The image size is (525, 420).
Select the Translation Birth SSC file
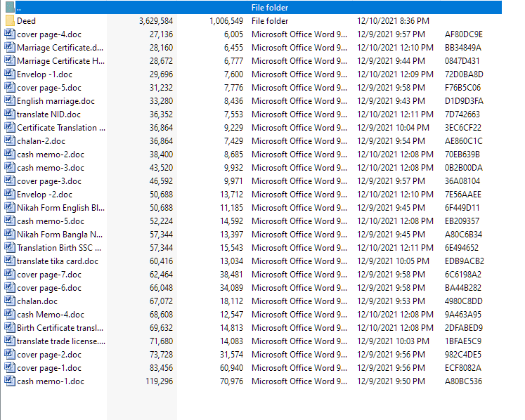click(x=59, y=248)
